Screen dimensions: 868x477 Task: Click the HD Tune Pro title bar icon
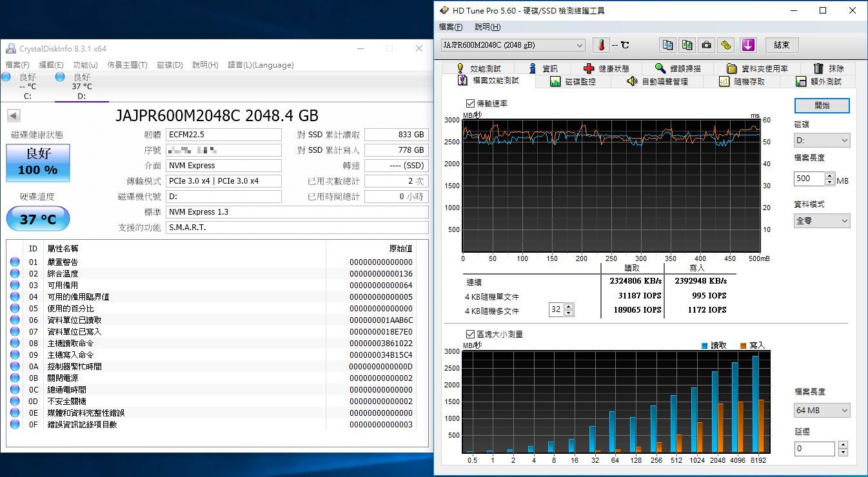tap(444, 10)
